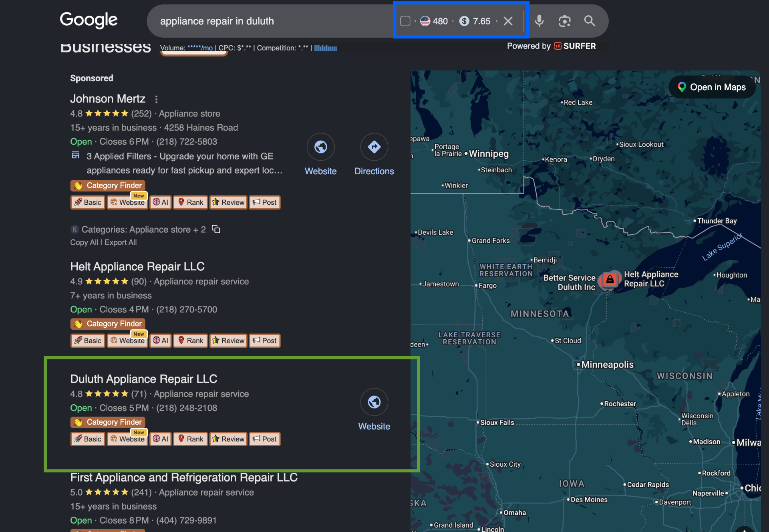Image resolution: width=769 pixels, height=532 pixels.
Task: Get directions to Johnson Mertz
Action: [x=374, y=147]
